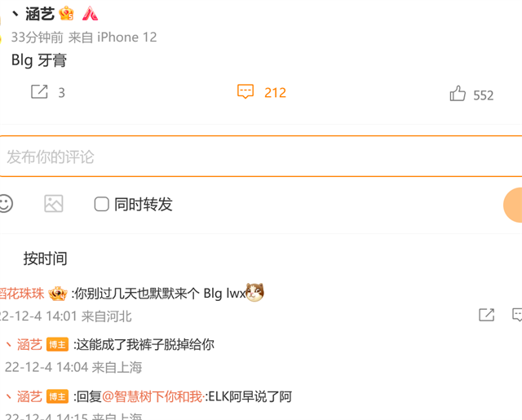Viewport: 522px width, 420px height.
Task: Click the 552 likes count
Action: [x=484, y=95]
